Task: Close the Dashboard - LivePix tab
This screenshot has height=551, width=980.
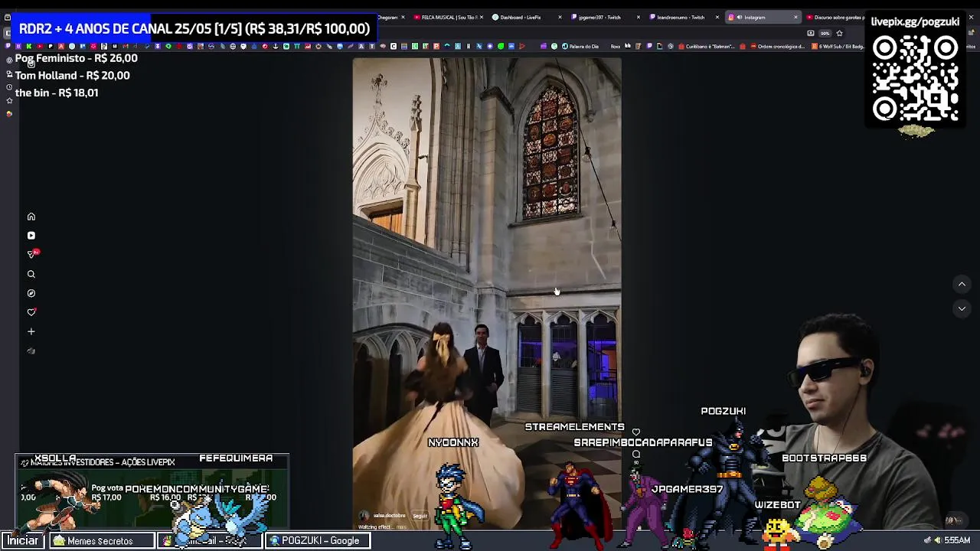Action: (560, 17)
